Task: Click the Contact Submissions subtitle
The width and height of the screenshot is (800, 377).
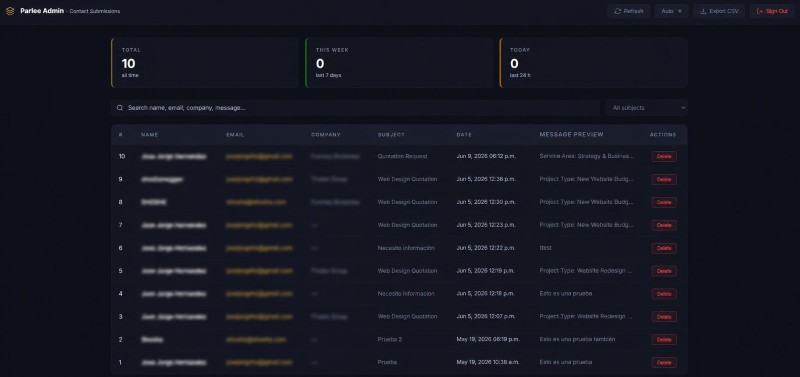Action: click(x=94, y=11)
